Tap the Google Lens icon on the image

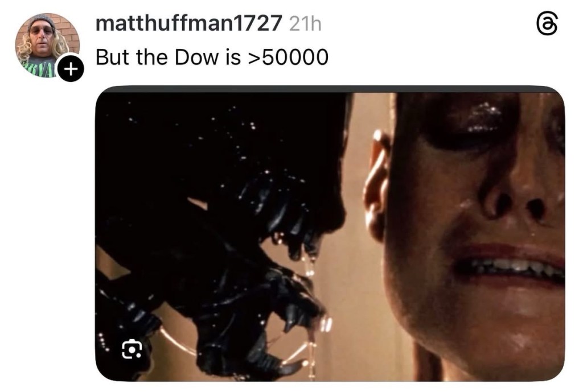tap(132, 349)
